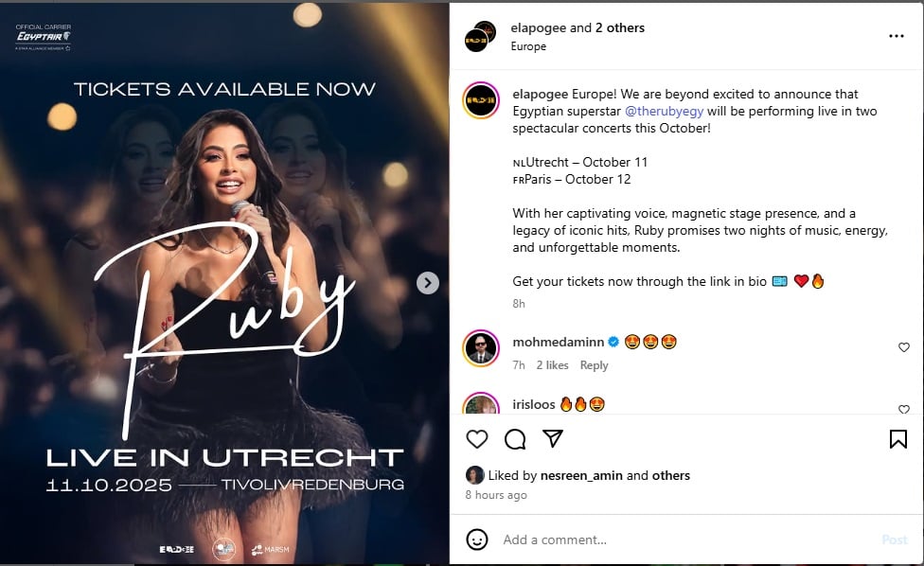Open comments via the speech bubble icon
The width and height of the screenshot is (924, 566).
tap(515, 439)
